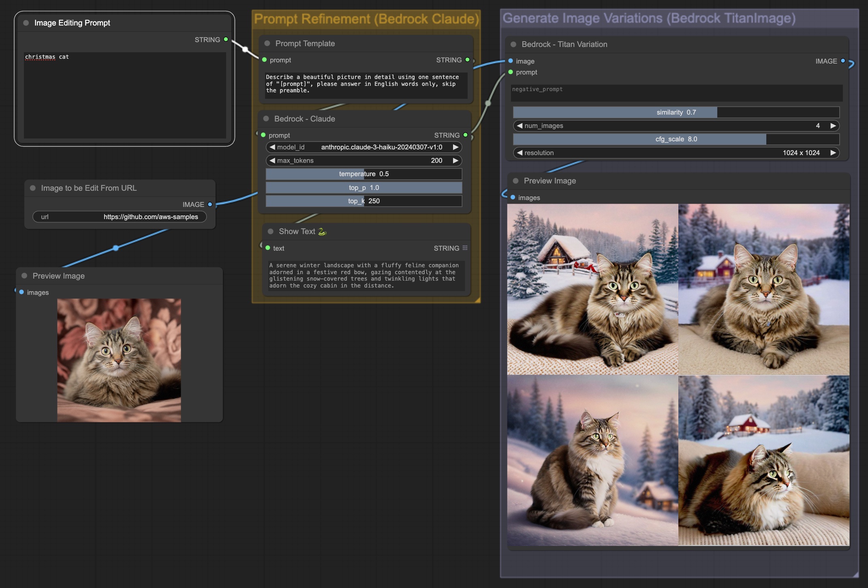Click the URL node IMAGE output socket
This screenshot has width=868, height=588.
(210, 205)
